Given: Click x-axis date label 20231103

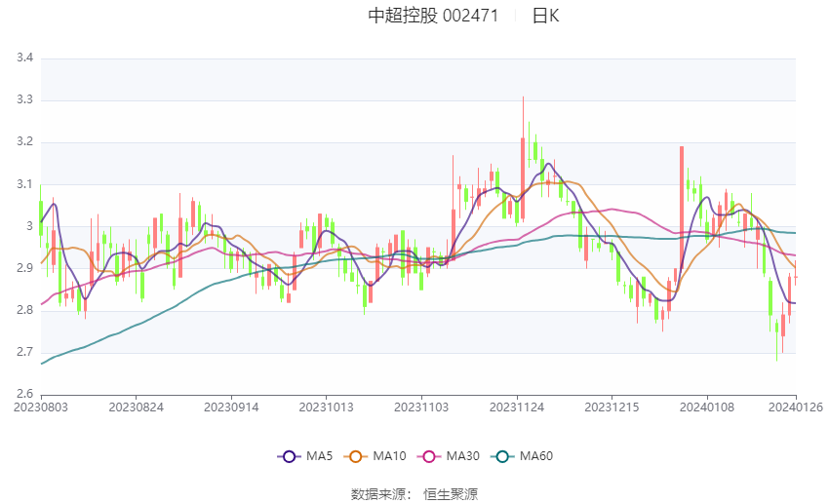Looking at the screenshot, I should 421,407.
